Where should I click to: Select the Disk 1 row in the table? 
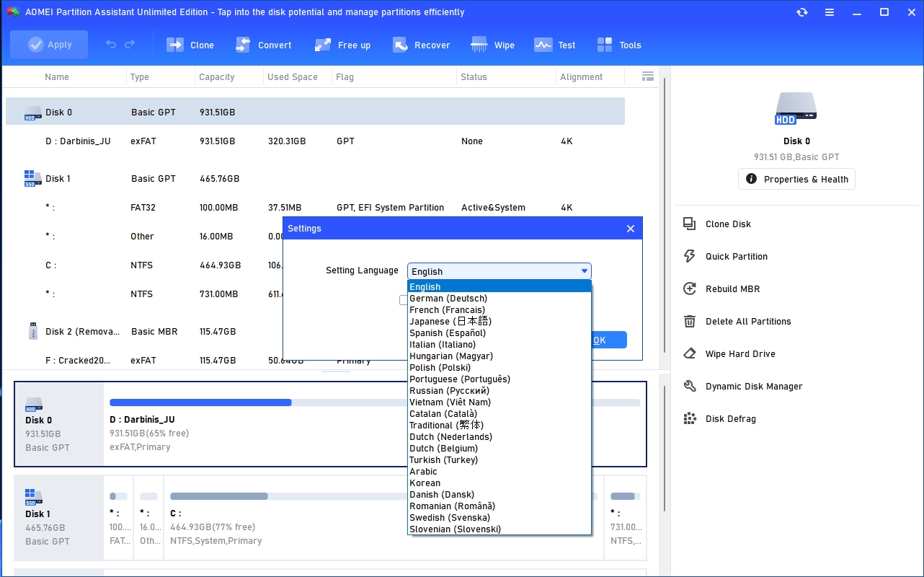315,179
